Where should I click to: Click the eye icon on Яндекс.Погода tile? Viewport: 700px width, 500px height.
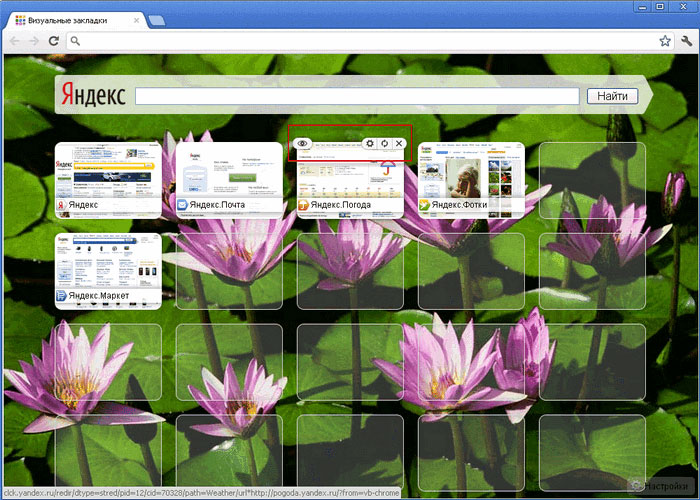pyautogui.click(x=302, y=144)
